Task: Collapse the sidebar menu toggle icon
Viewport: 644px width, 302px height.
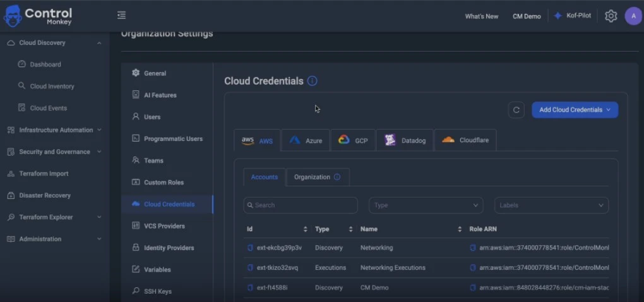Action: 121,15
